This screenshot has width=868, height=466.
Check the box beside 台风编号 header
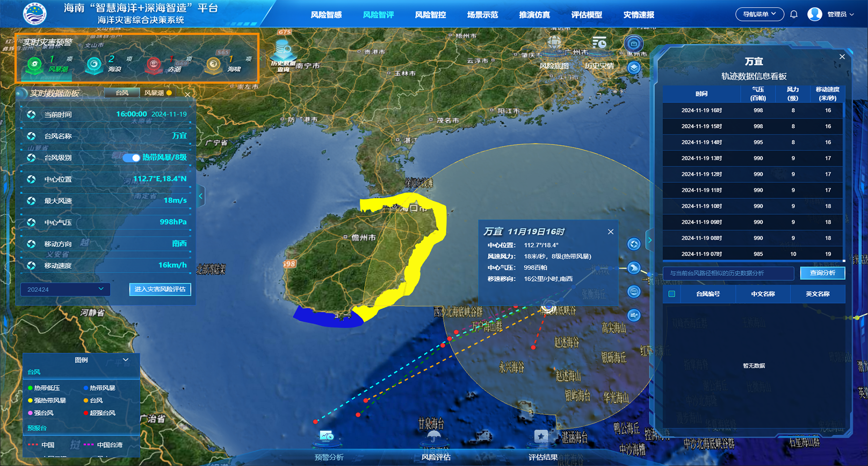point(672,294)
